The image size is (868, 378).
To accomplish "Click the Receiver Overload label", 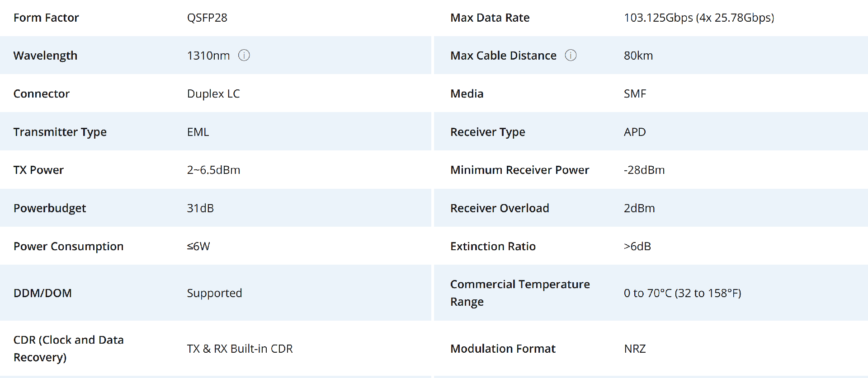I will point(500,208).
